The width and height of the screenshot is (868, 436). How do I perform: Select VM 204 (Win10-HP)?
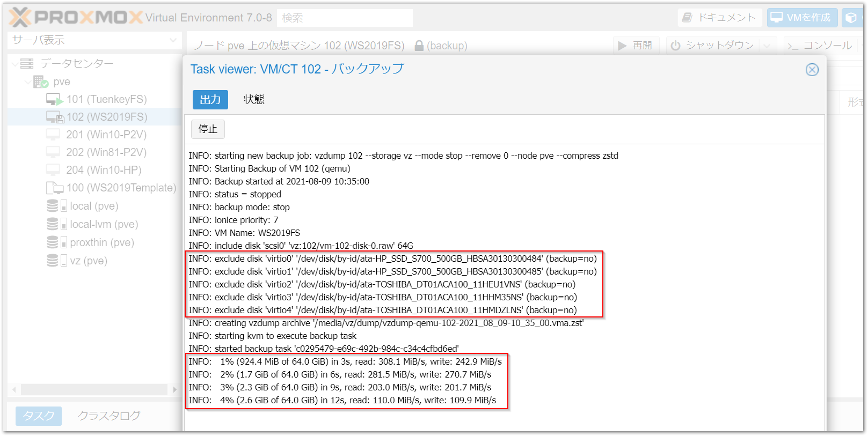[x=104, y=170]
